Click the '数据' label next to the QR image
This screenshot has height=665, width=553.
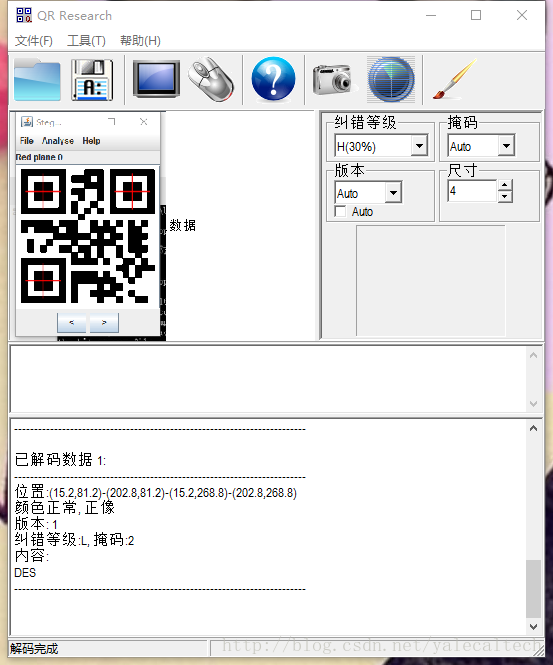click(x=182, y=225)
